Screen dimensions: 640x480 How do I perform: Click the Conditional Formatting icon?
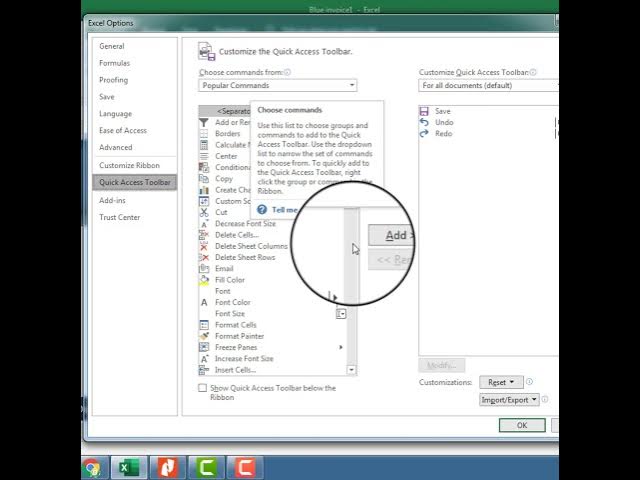point(204,167)
